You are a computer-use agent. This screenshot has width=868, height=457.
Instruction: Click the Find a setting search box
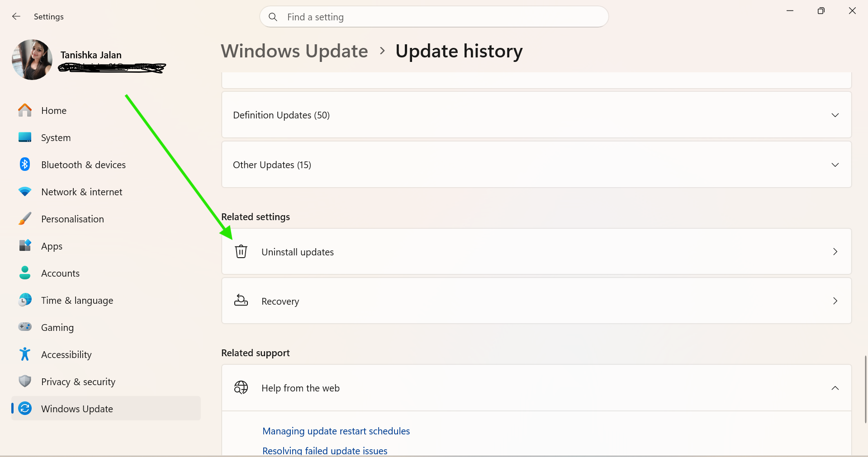pos(434,17)
